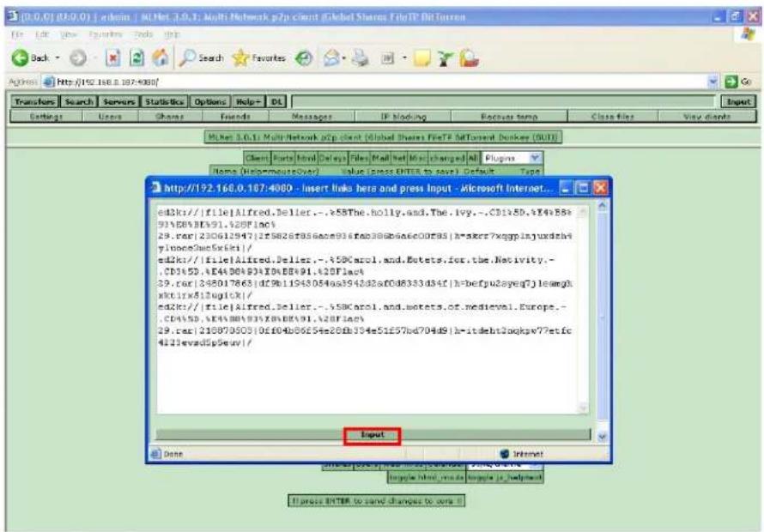The height and width of the screenshot is (532, 764).
Task: Open the Servers tab
Action: coord(118,101)
